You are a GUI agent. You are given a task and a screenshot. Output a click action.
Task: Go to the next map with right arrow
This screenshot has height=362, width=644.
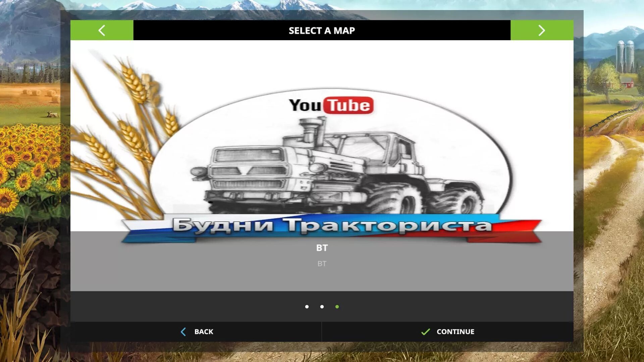[x=542, y=30]
